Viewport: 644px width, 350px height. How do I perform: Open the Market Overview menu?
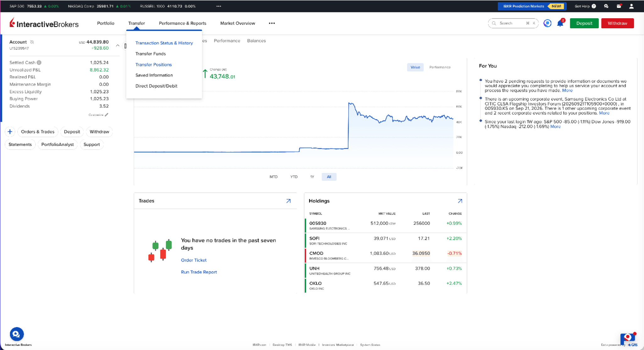238,23
